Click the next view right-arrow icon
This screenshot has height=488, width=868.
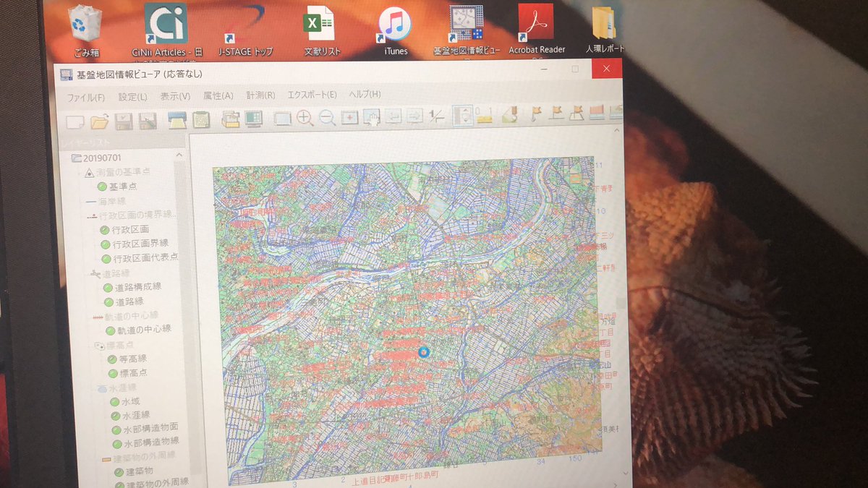[x=414, y=117]
